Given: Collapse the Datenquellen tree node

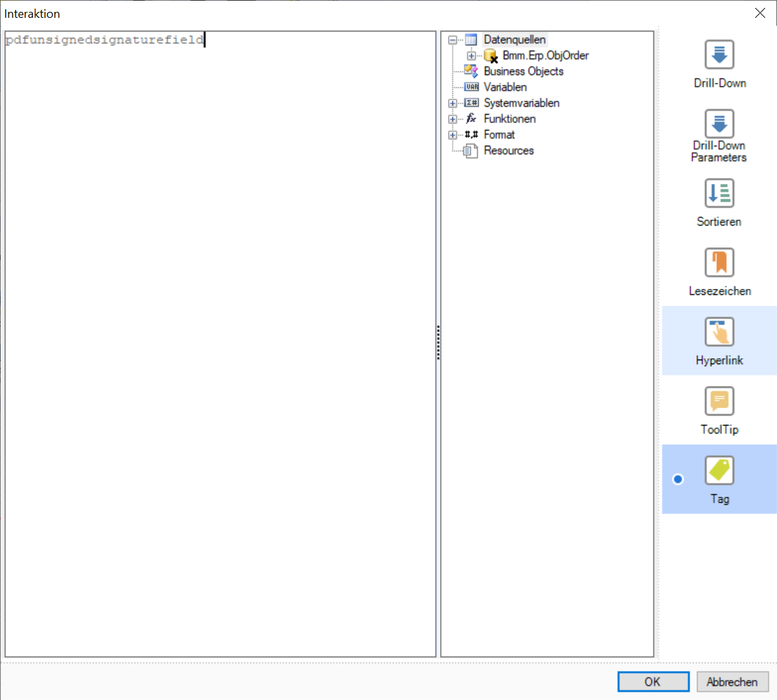Looking at the screenshot, I should 453,40.
